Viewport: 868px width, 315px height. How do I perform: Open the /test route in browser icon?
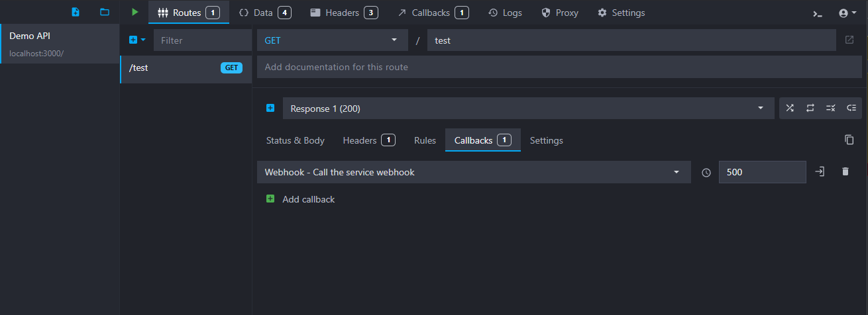849,40
